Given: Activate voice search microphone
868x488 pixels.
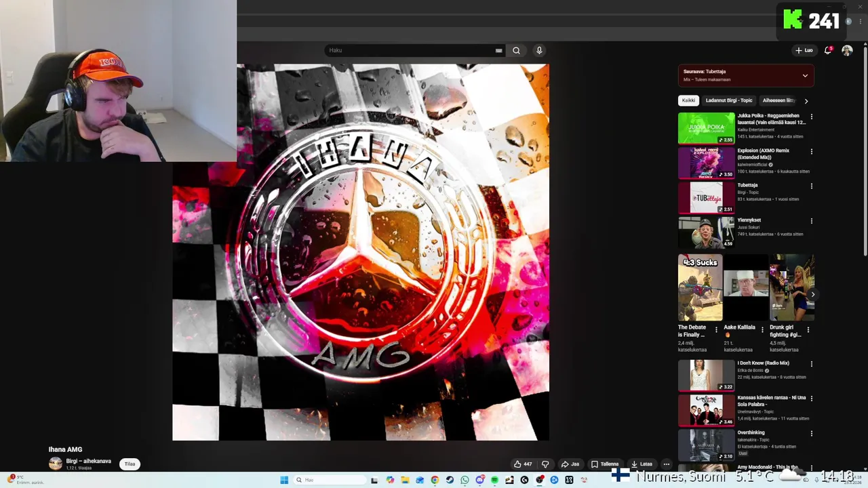Looking at the screenshot, I should coord(539,50).
